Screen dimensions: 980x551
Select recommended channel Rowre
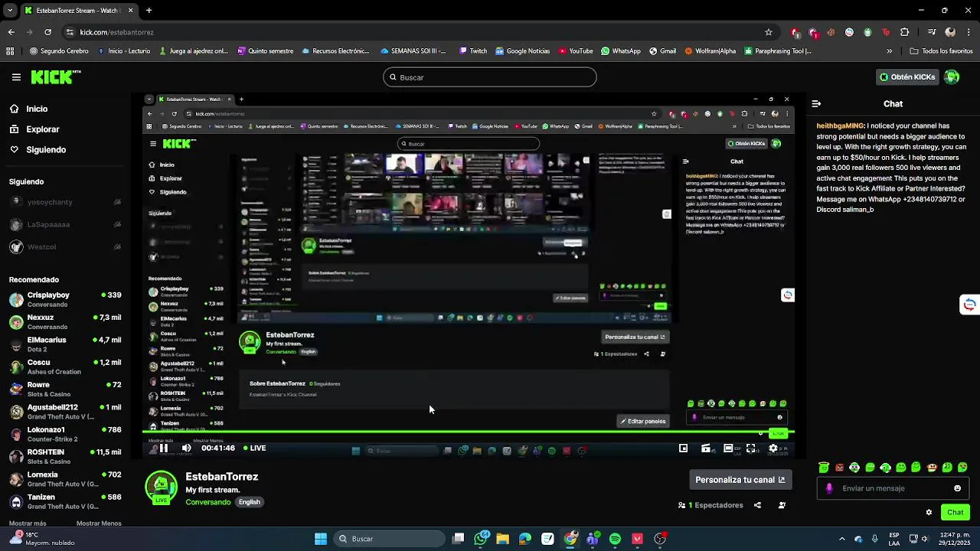[65, 389]
